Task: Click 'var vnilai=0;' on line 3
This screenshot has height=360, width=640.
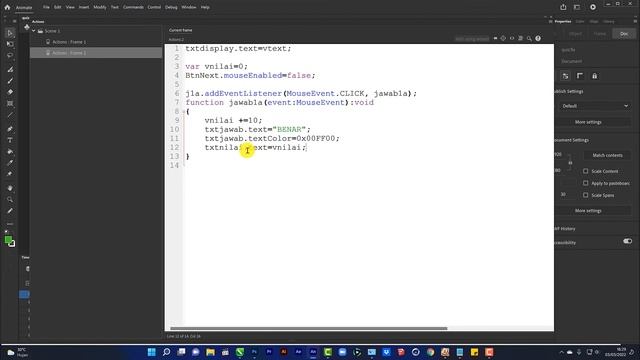Action: (216, 67)
